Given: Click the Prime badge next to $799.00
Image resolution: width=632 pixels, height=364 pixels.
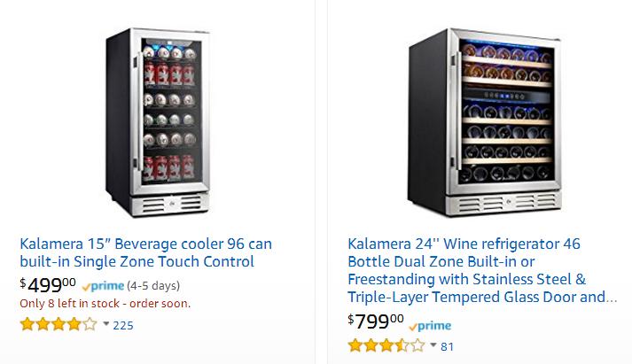Looking at the screenshot, I should pyautogui.click(x=430, y=325).
